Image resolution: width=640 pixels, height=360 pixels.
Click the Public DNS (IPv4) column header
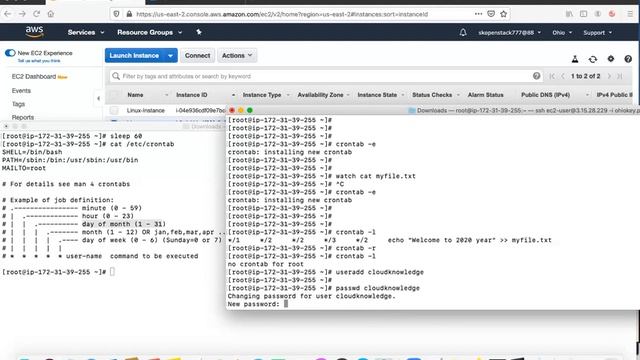coord(545,95)
